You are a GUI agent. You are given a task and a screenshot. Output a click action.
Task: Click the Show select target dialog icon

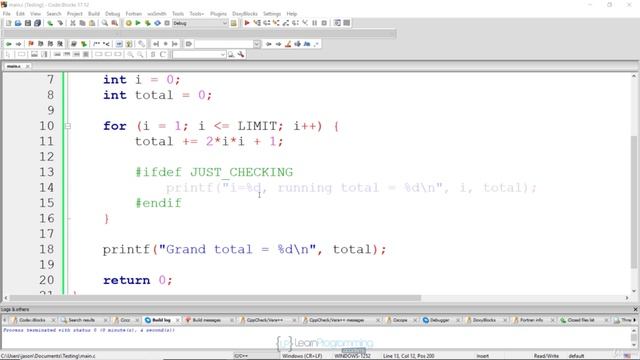click(x=233, y=23)
